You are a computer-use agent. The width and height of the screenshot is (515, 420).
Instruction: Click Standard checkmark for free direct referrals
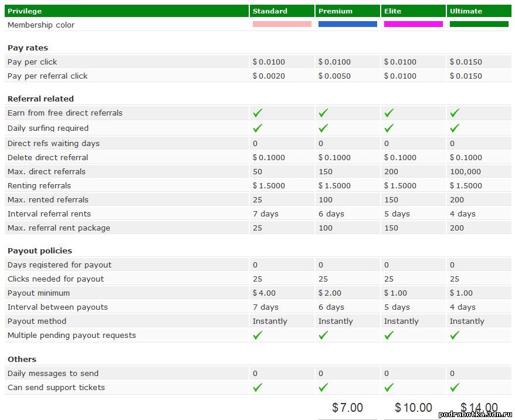coord(257,113)
